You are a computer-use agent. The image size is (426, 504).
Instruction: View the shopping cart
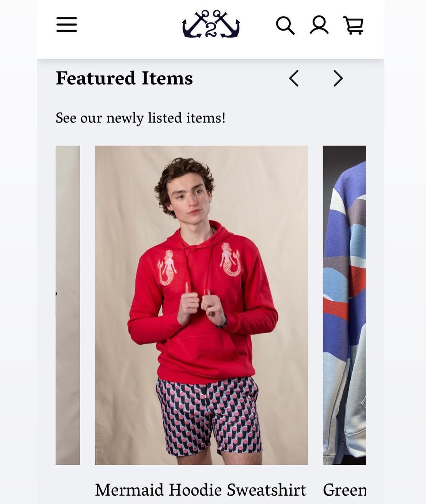point(353,25)
